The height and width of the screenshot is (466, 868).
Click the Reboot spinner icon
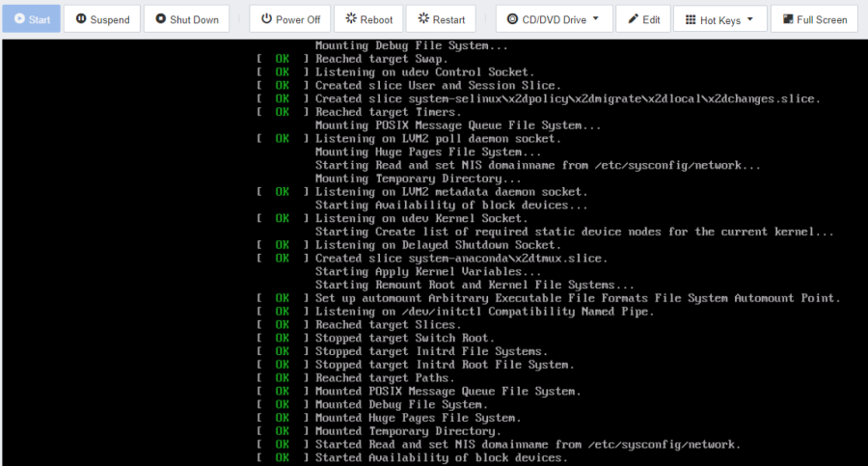(x=351, y=19)
